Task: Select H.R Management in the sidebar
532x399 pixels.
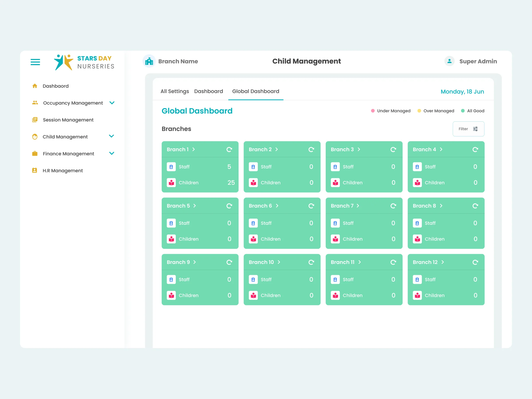Action: tap(63, 170)
